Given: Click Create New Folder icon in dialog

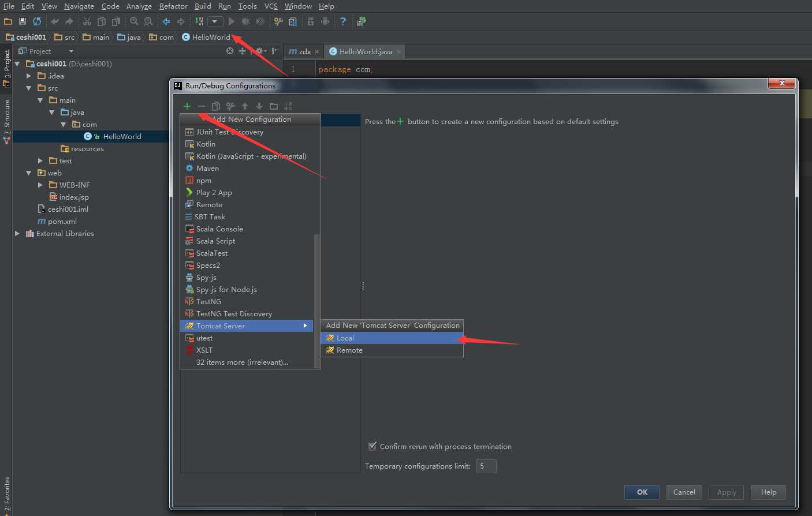Looking at the screenshot, I should pyautogui.click(x=274, y=106).
